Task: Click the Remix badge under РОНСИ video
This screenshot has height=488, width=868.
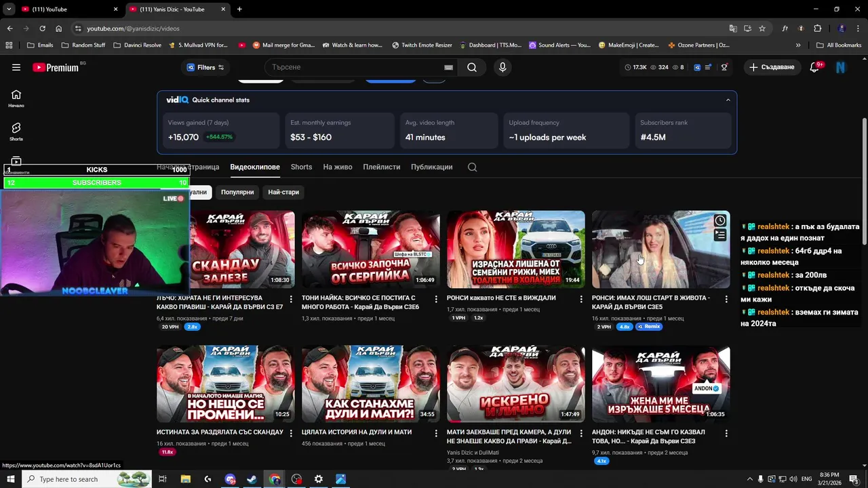Action: click(x=649, y=327)
